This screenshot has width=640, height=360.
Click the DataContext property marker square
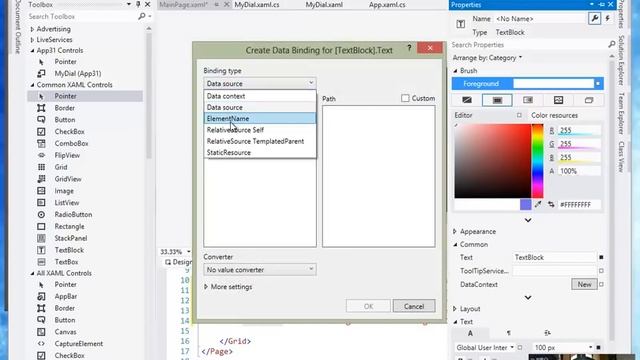[x=601, y=284]
